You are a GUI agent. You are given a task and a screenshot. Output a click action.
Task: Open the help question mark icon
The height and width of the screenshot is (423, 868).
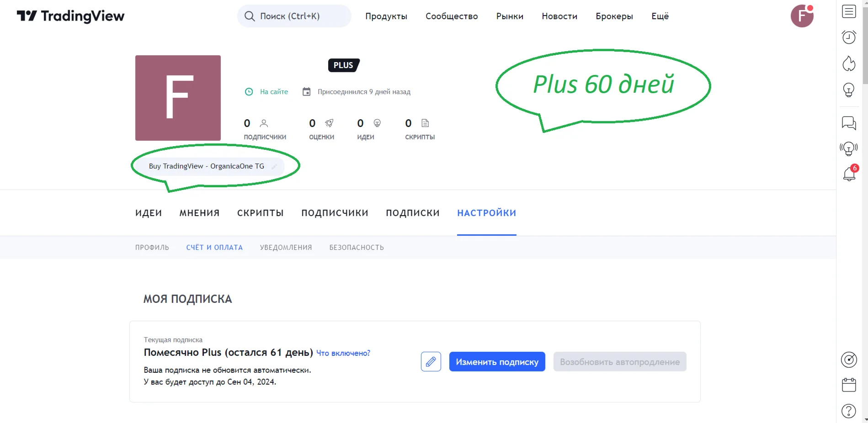pos(849,411)
